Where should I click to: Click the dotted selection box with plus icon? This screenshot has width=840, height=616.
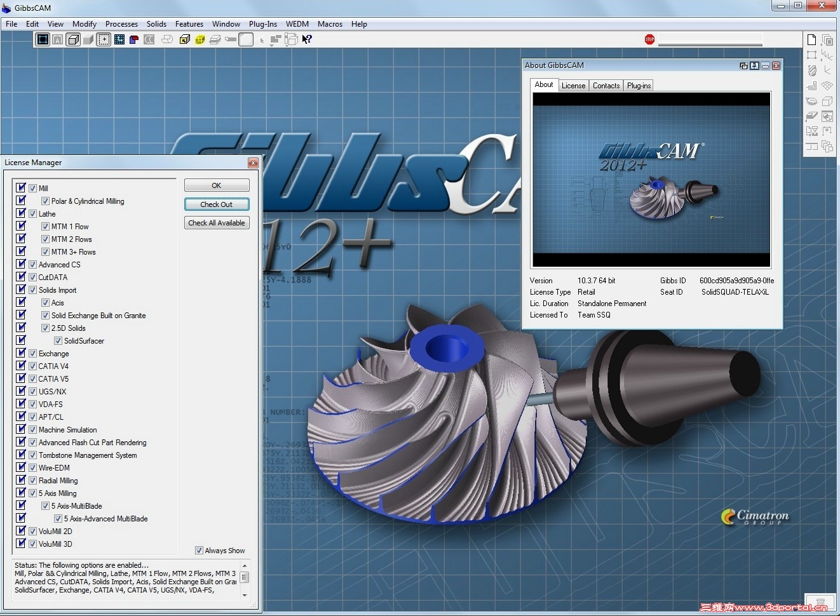coord(104,39)
